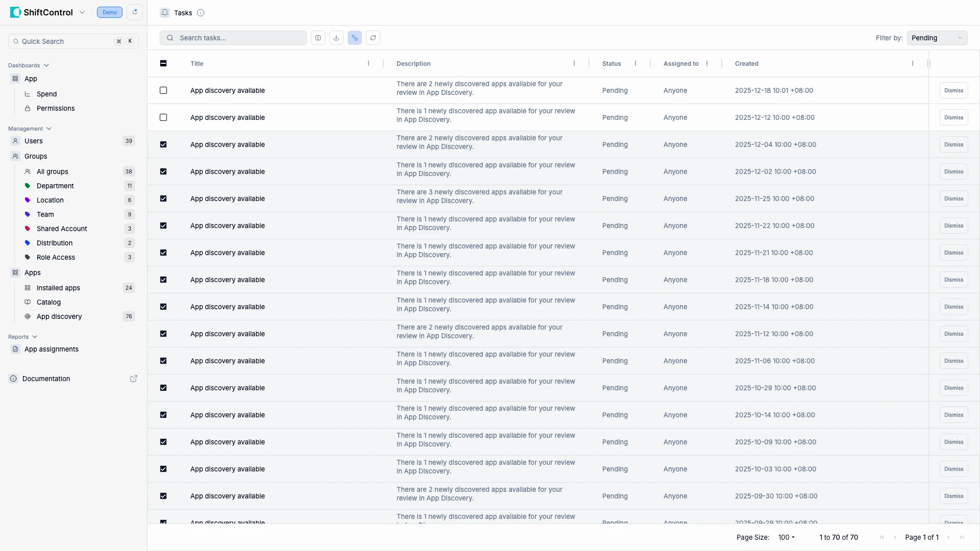Screen dimensions: 980x551
Task: Dismiss the 2025-09-30 task
Action: pos(953,496)
